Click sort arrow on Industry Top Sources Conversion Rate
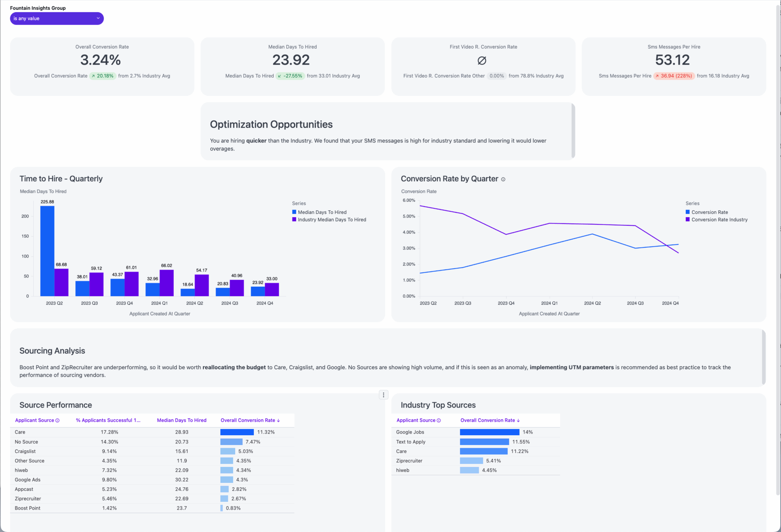The height and width of the screenshot is (532, 781). point(518,421)
